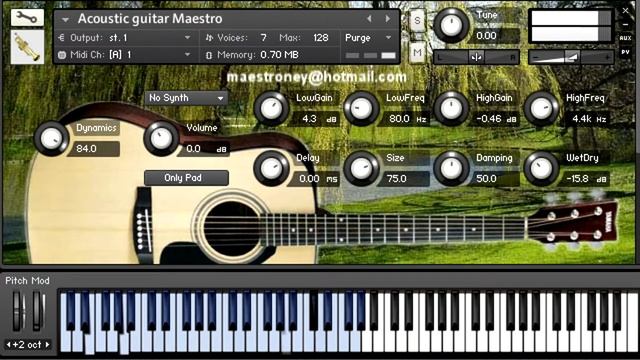Click the Dynamics knob

(51, 138)
